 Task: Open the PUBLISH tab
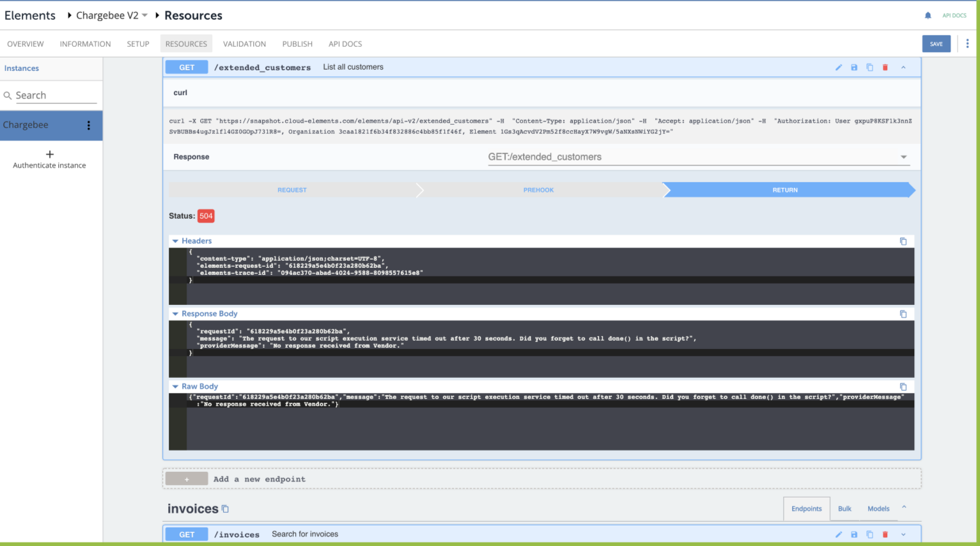coord(297,44)
